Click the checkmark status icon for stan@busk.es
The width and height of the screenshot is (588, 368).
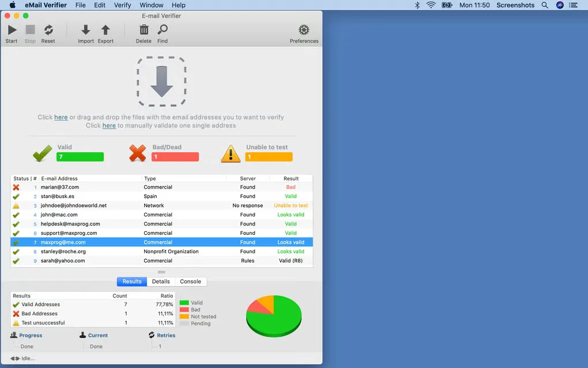pyautogui.click(x=16, y=196)
